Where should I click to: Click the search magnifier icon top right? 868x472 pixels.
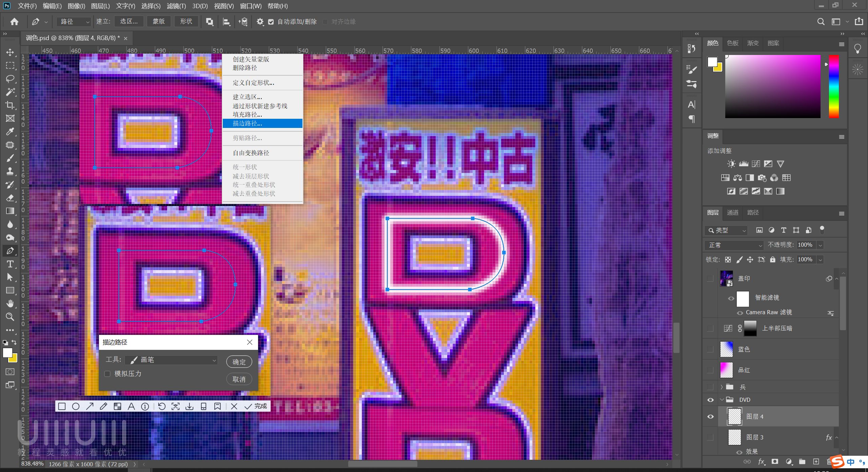click(821, 22)
